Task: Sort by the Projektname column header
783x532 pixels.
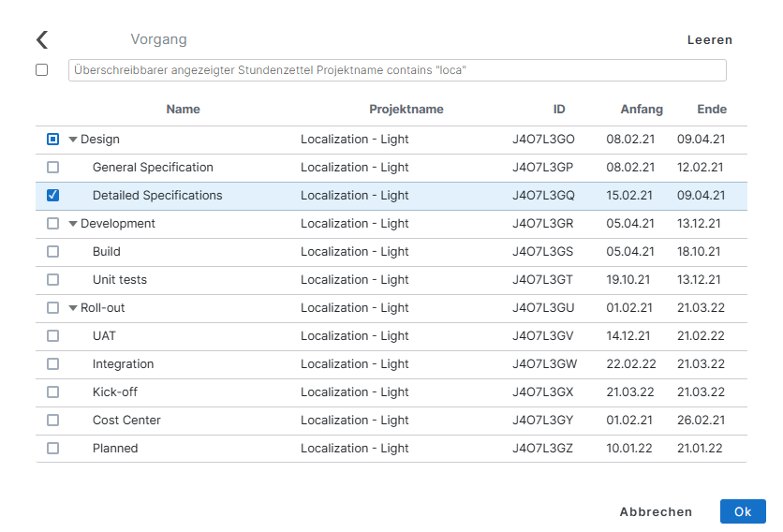Action: coord(406,110)
